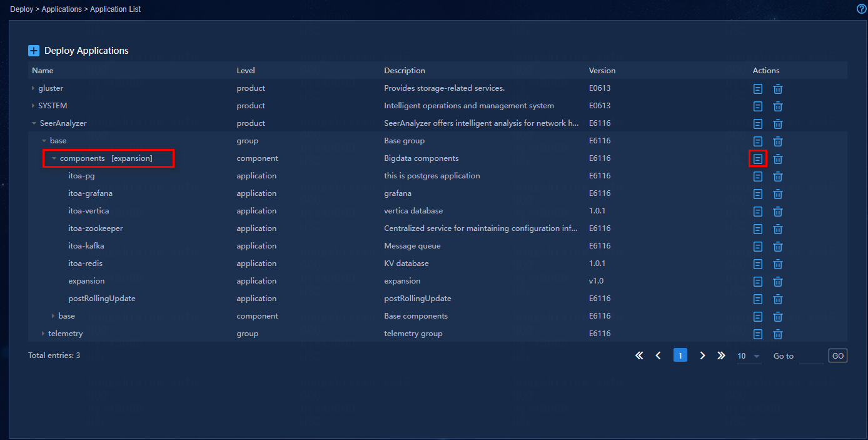Go to the previous page

(x=658, y=356)
